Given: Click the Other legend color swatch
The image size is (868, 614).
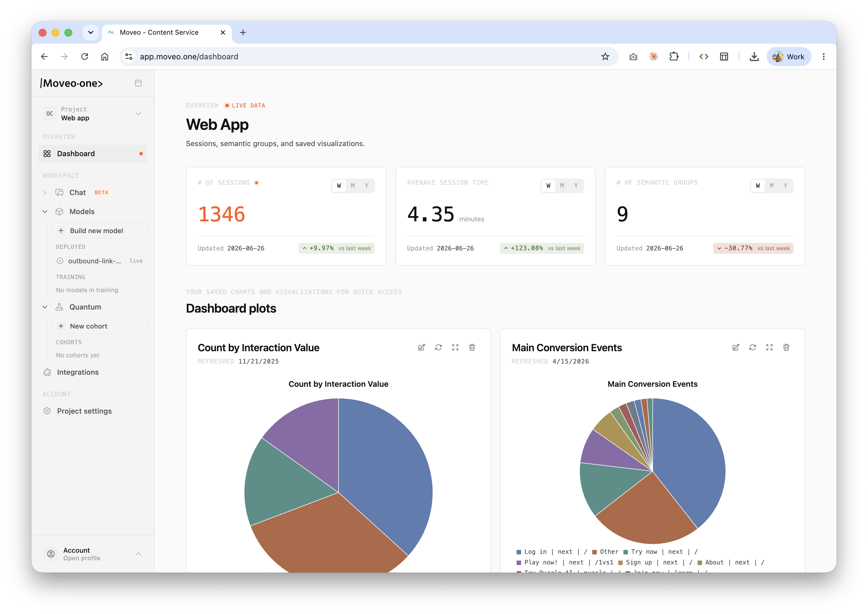Looking at the screenshot, I should pyautogui.click(x=594, y=552).
